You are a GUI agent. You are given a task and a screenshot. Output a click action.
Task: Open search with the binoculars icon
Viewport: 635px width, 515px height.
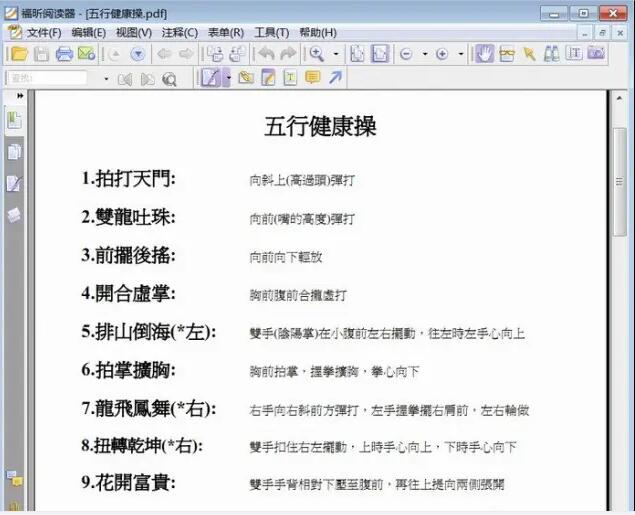[551, 54]
